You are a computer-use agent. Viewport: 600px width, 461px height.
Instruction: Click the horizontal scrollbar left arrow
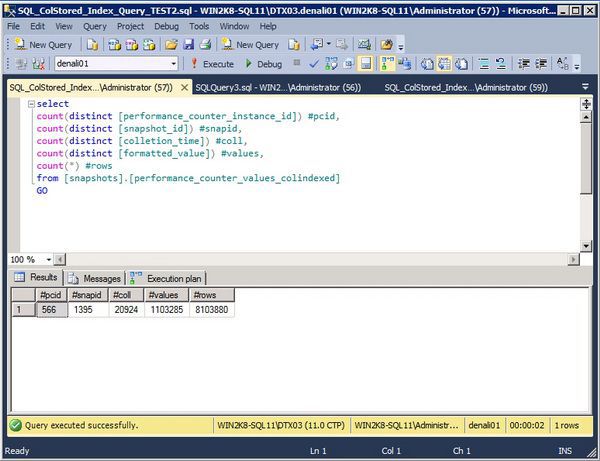(60, 260)
